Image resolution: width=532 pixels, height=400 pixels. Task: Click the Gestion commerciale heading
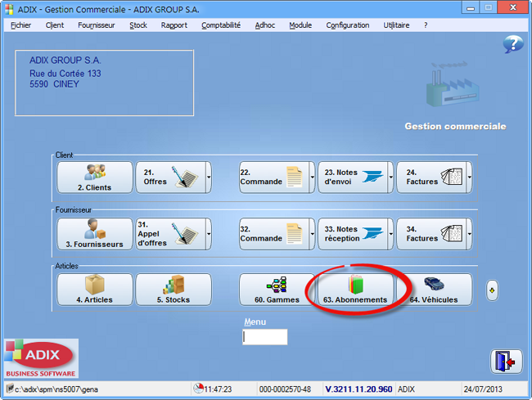click(x=455, y=126)
